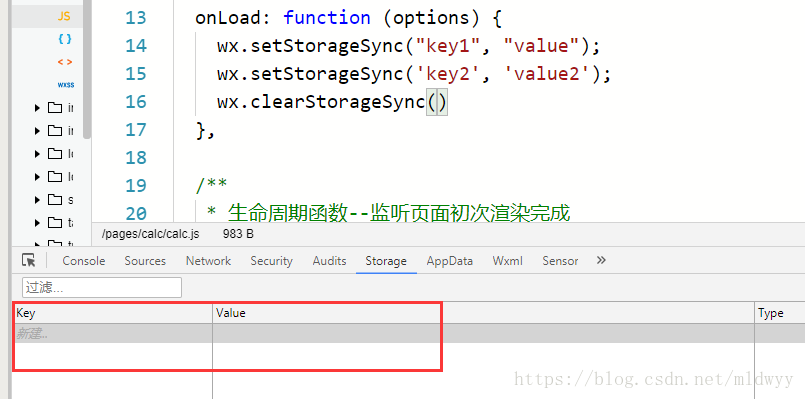Switch to the Wxml tab
Screen dimensions: 805x399
[507, 261]
